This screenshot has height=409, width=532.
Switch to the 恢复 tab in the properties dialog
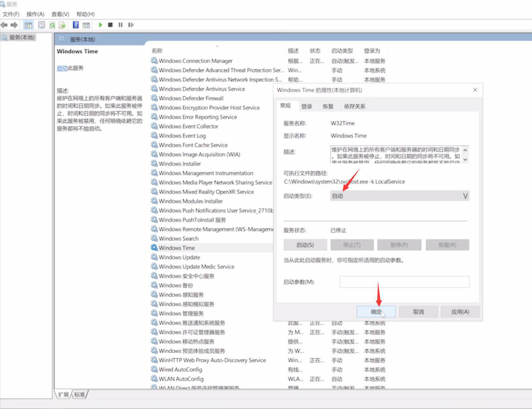[x=328, y=106]
